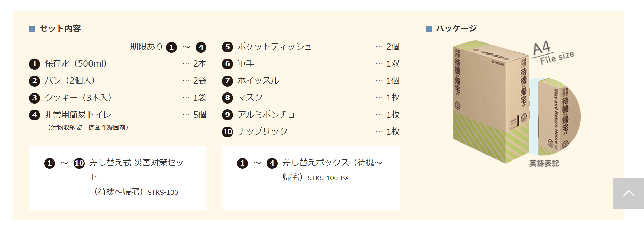Image resolution: width=644 pixels, height=225 pixels.
Task: Click number 8 icon beside マスク
Action: [227, 98]
